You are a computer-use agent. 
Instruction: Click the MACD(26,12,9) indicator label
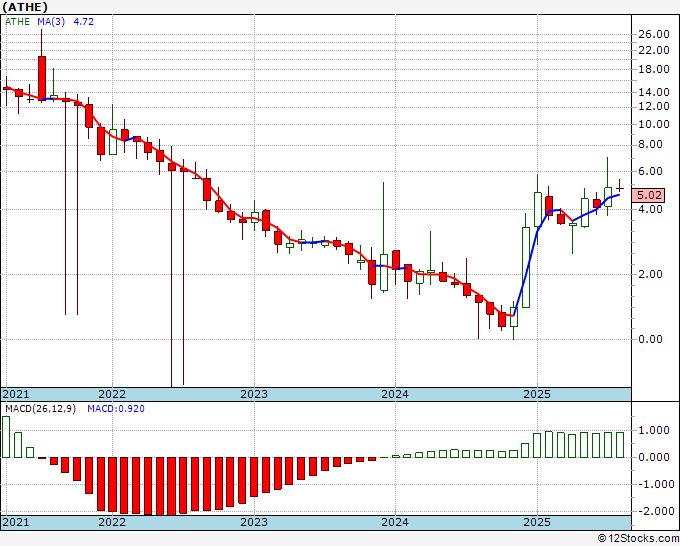click(x=41, y=409)
